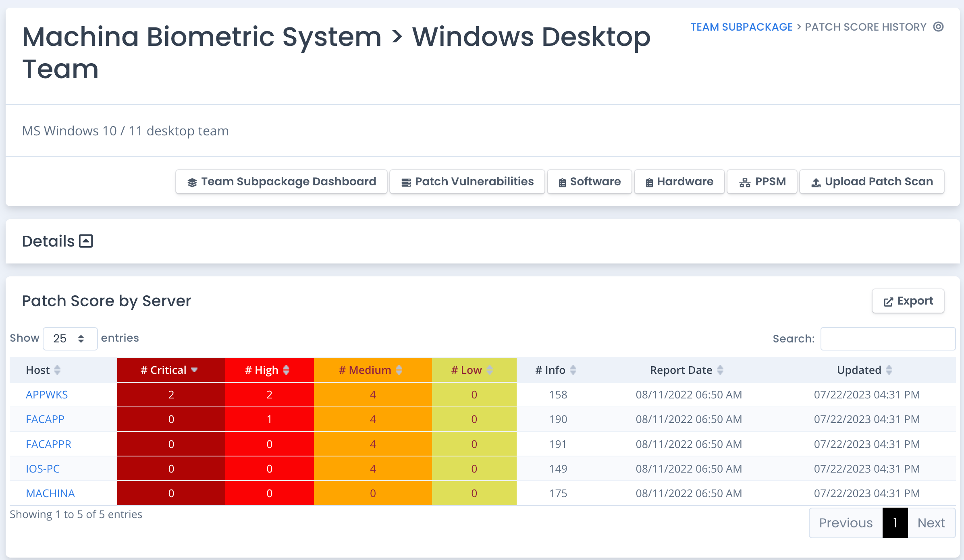This screenshot has height=560, width=964.
Task: Open the APPWKS host link
Action: click(x=47, y=394)
